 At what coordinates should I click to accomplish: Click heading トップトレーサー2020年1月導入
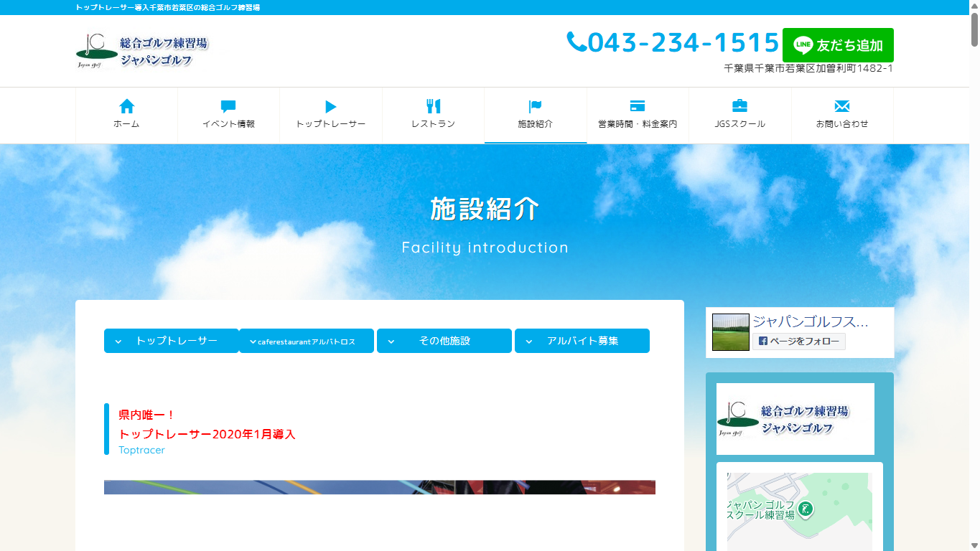click(x=207, y=434)
